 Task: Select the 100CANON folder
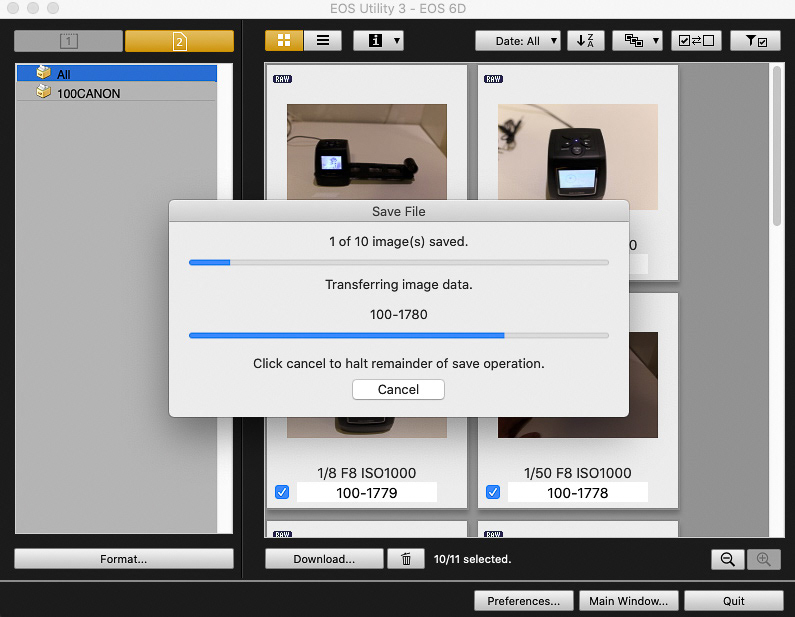[117, 93]
